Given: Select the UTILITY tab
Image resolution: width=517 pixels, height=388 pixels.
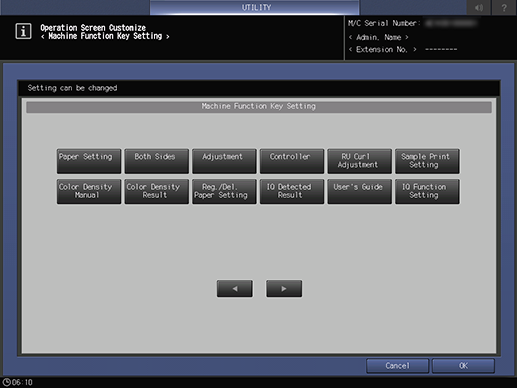Looking at the screenshot, I should pos(255,7).
